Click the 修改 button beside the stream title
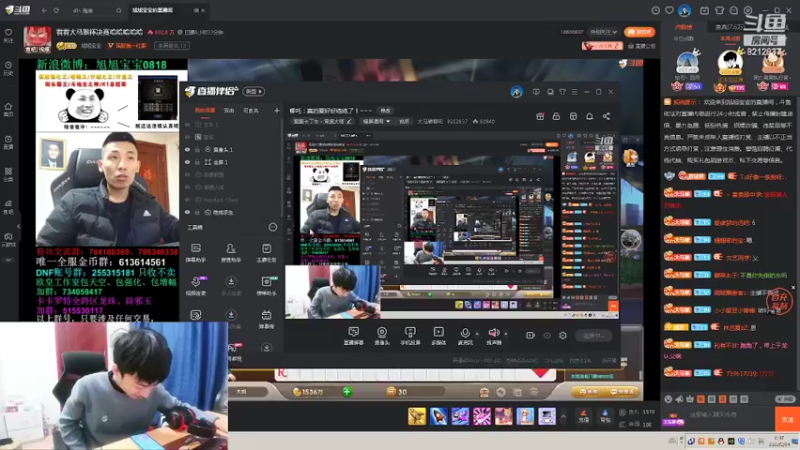The height and width of the screenshot is (450, 800). click(385, 110)
